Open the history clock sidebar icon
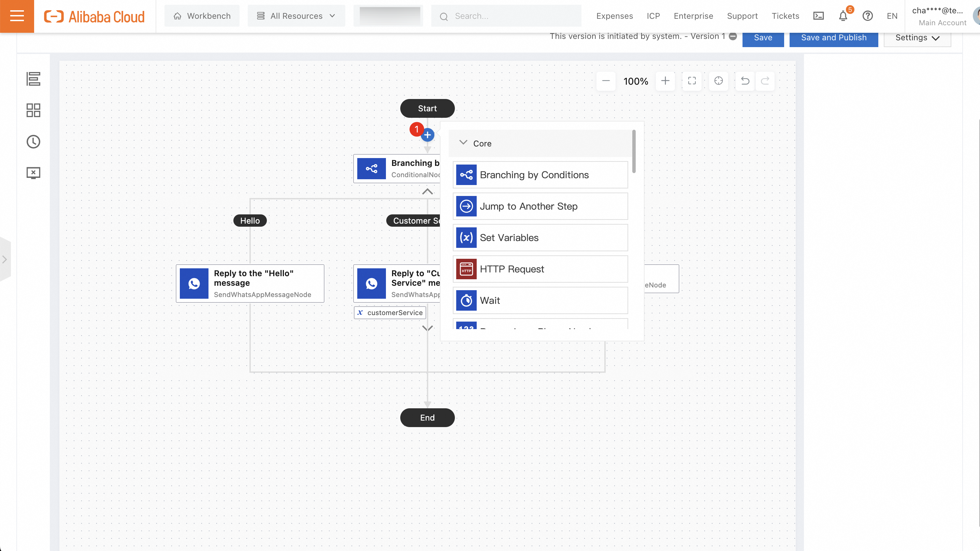 33,142
